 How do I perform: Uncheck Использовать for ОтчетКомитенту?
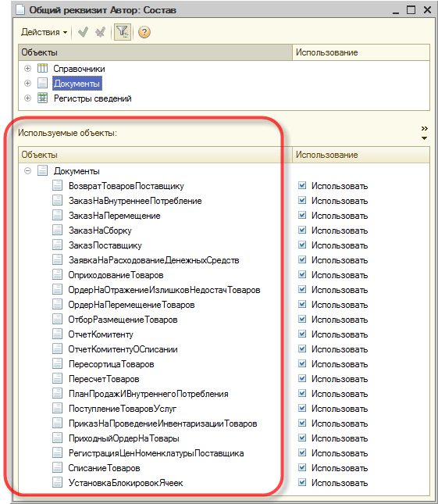[302, 334]
